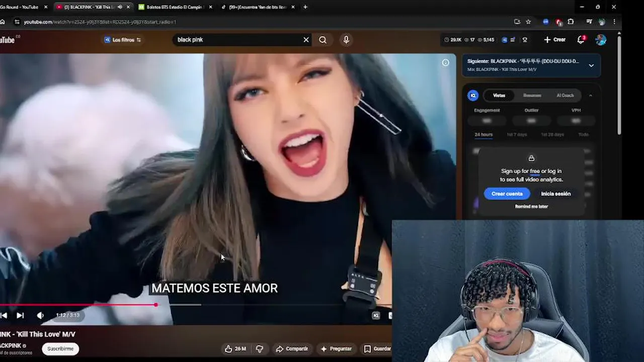This screenshot has height=362, width=644.
Task: Click the vidIQ badge in player controls
Action: coord(376,315)
